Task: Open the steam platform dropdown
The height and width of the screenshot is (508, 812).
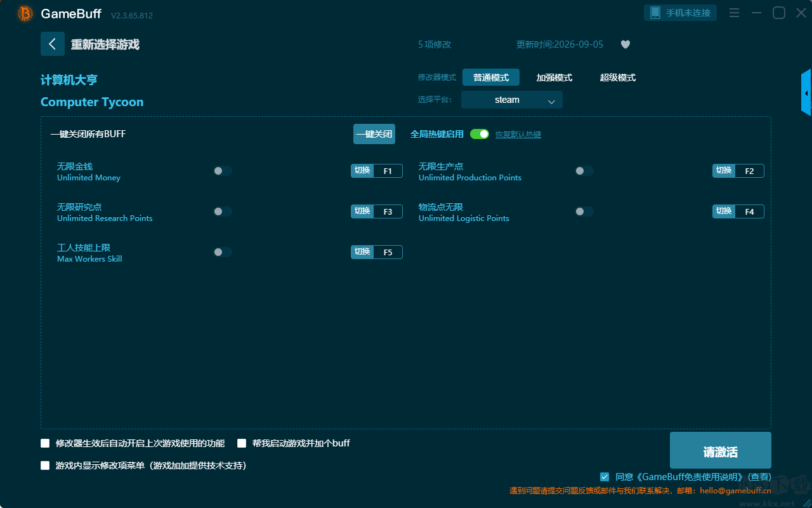Action: point(512,100)
